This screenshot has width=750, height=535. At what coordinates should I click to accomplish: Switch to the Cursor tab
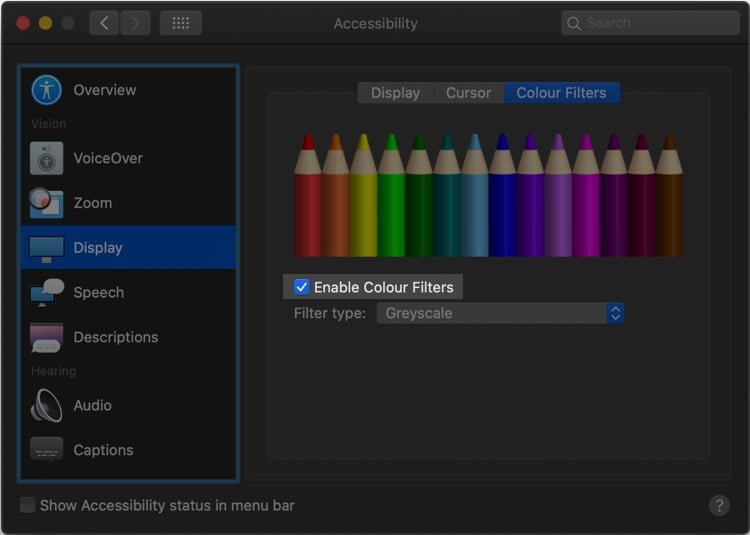(x=468, y=93)
